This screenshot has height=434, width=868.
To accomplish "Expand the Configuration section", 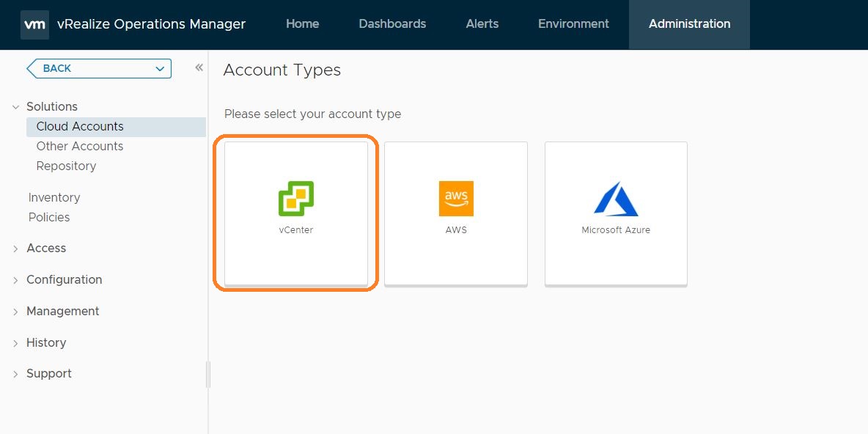I will point(15,279).
